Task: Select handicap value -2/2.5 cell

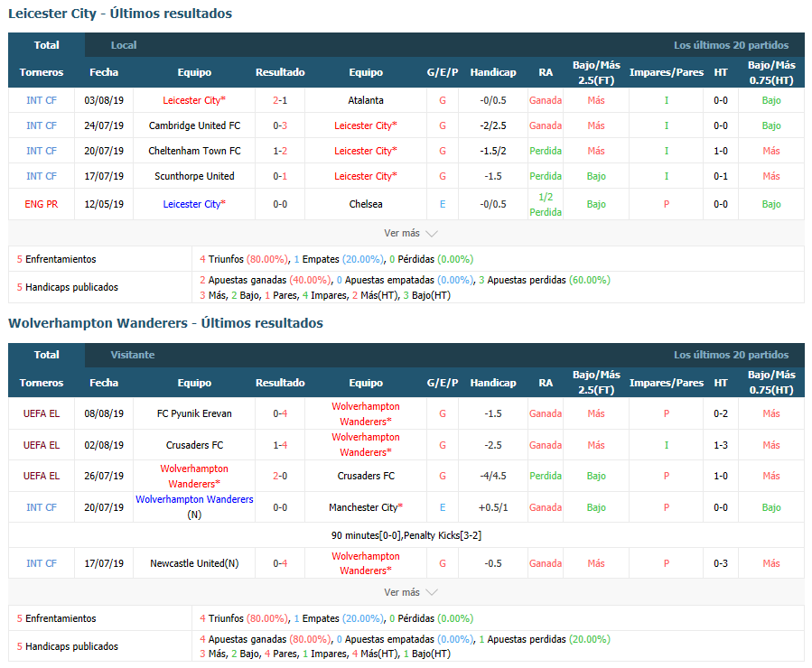Action: (493, 125)
